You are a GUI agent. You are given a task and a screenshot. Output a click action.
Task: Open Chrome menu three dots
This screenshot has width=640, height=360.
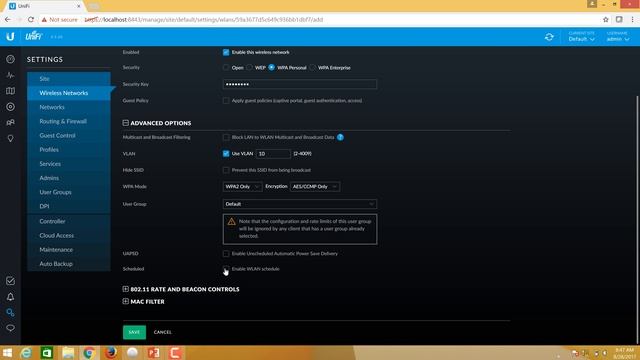coord(633,19)
